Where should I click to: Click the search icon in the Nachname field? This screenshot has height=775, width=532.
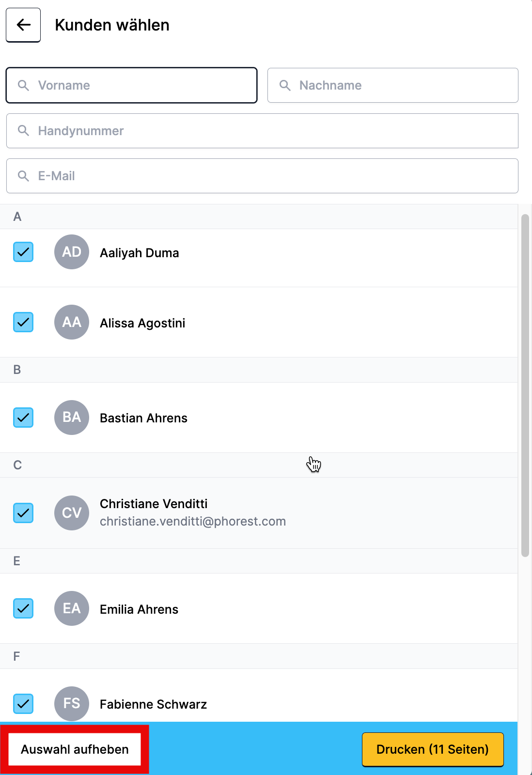coord(285,86)
